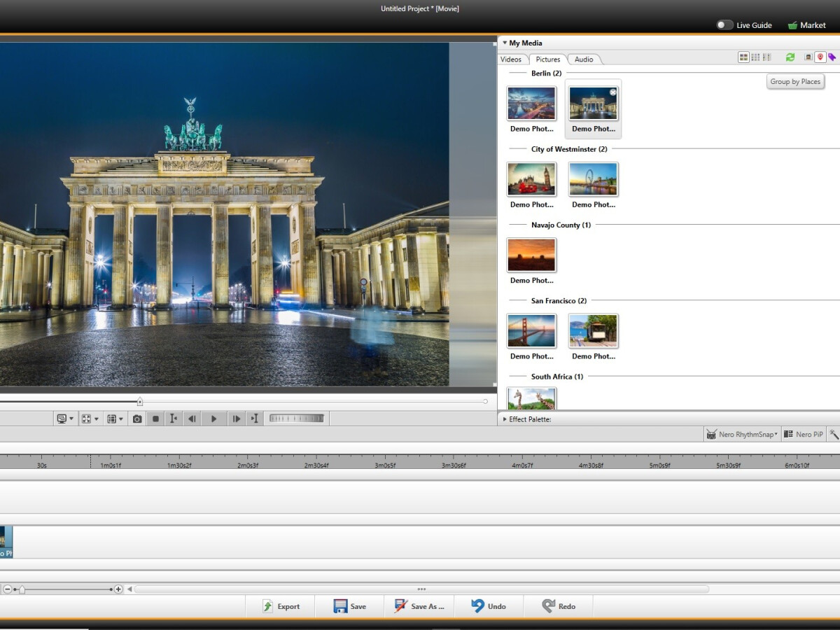Select the Navajo County demo photo thumbnail
Viewport: 840px width, 630px height.
click(x=531, y=254)
